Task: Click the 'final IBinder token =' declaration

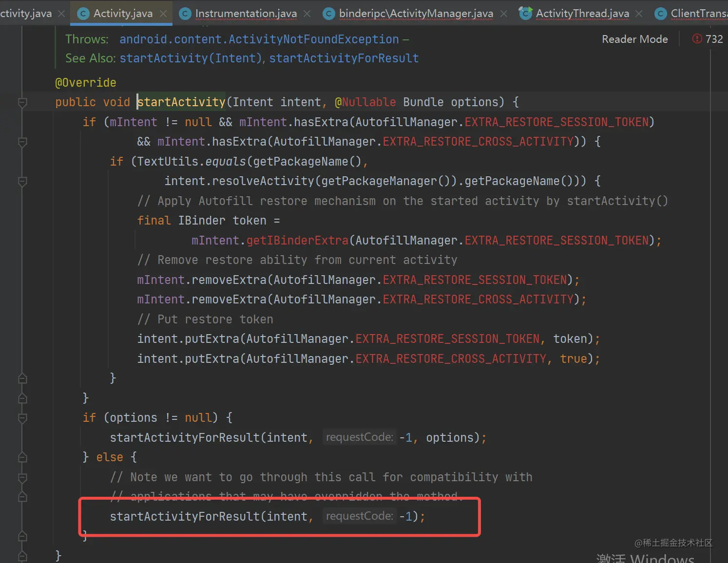Action: (x=209, y=221)
